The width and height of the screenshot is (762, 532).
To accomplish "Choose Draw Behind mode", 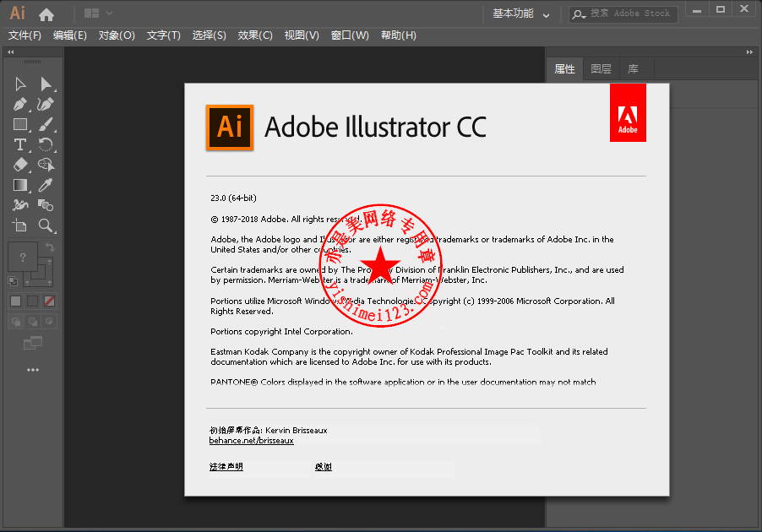I will click(33, 322).
